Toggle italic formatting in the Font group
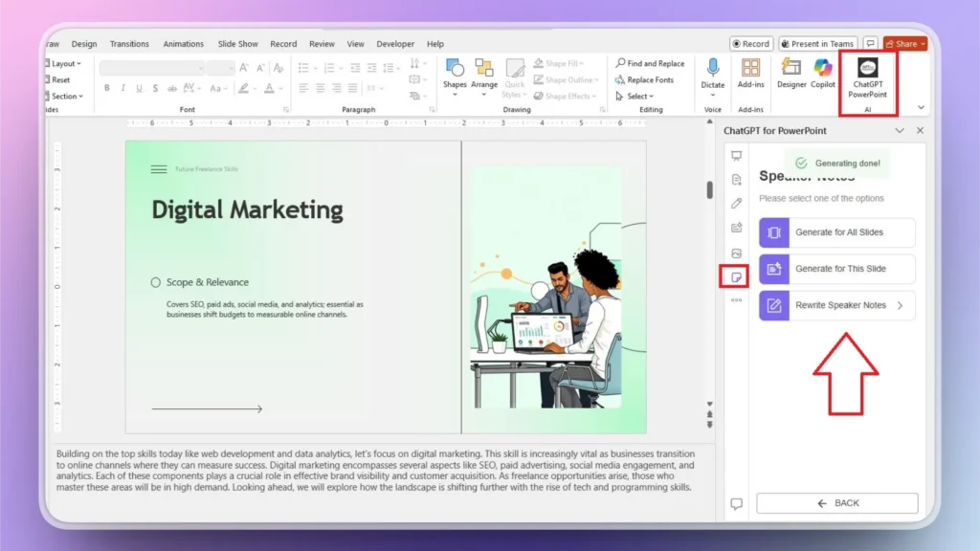Screen dimensions: 980x551 click(x=123, y=87)
